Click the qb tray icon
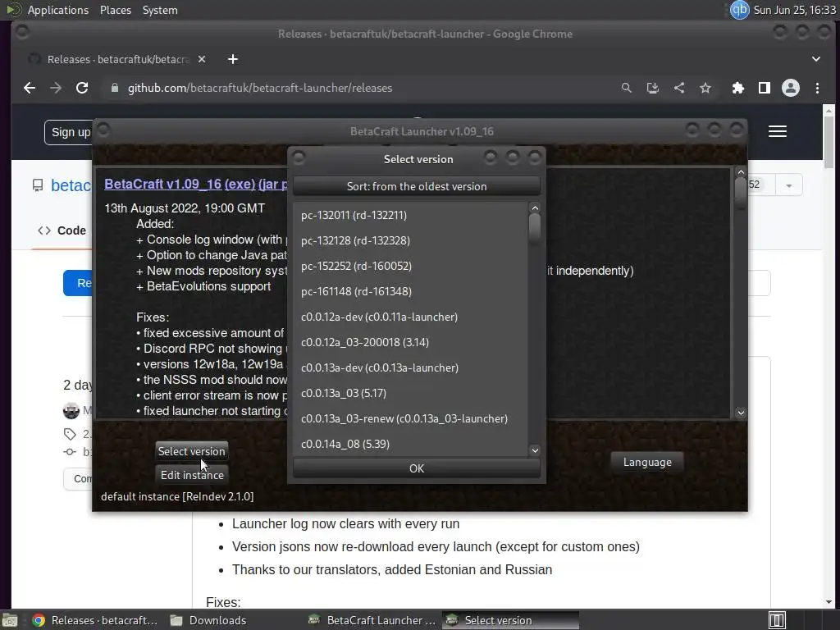The image size is (840, 630). click(x=740, y=10)
